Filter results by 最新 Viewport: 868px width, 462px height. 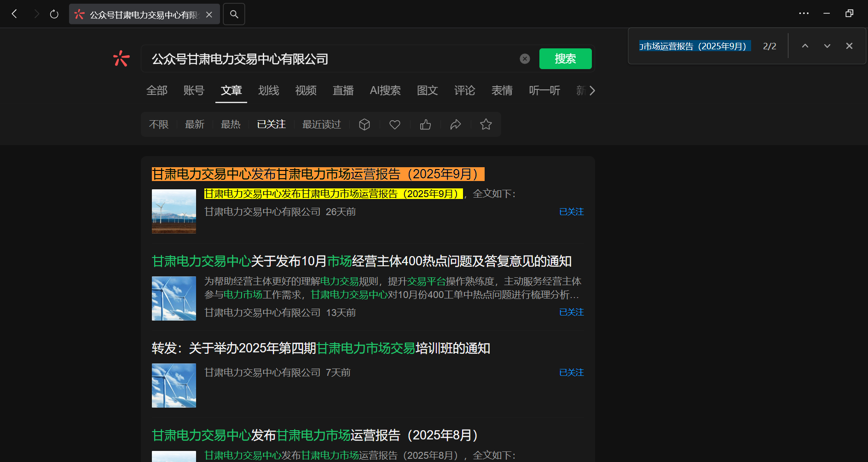(x=195, y=124)
